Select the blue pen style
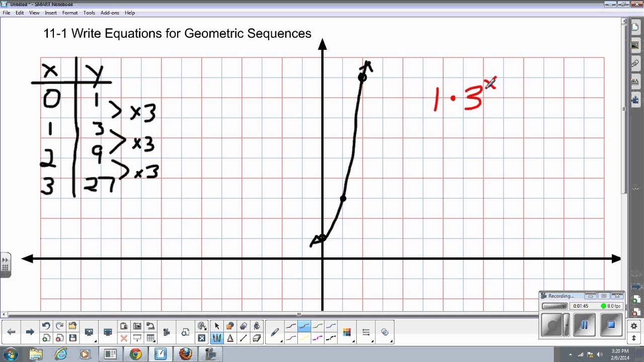This screenshot has width=644, height=362. [331, 326]
